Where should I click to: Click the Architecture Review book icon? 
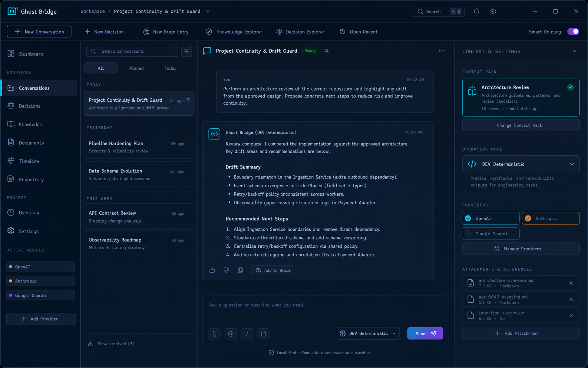coord(472,91)
